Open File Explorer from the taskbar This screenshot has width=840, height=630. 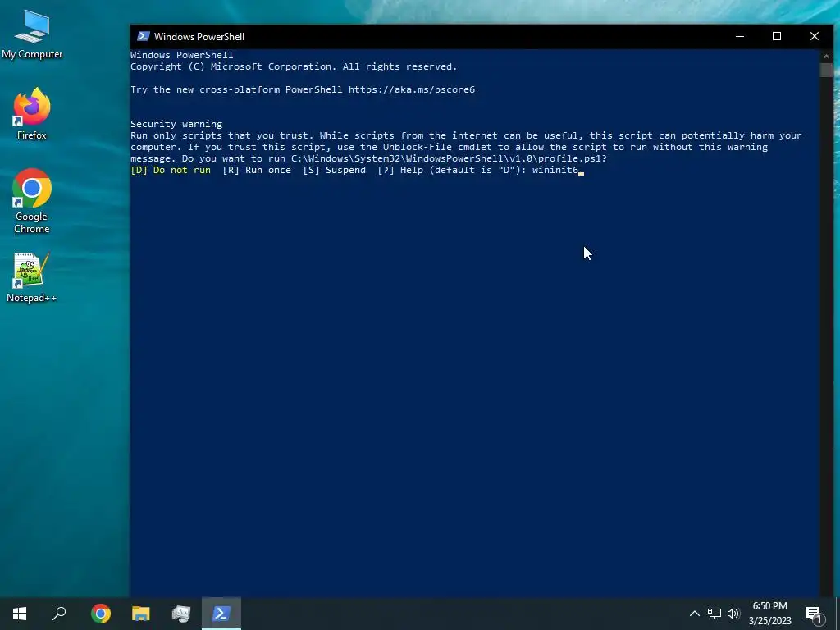click(141, 614)
